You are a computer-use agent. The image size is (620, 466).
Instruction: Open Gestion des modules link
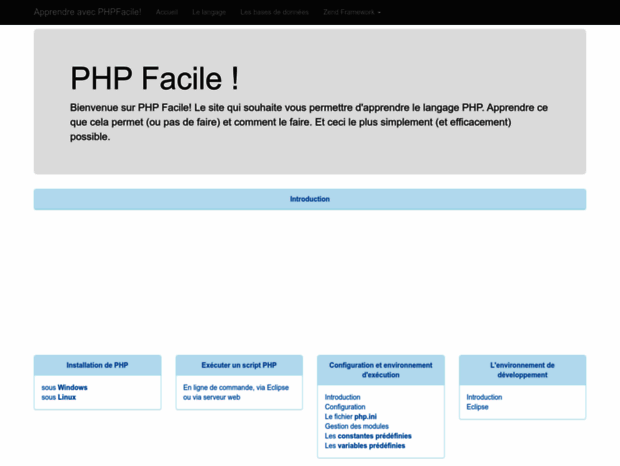click(357, 426)
